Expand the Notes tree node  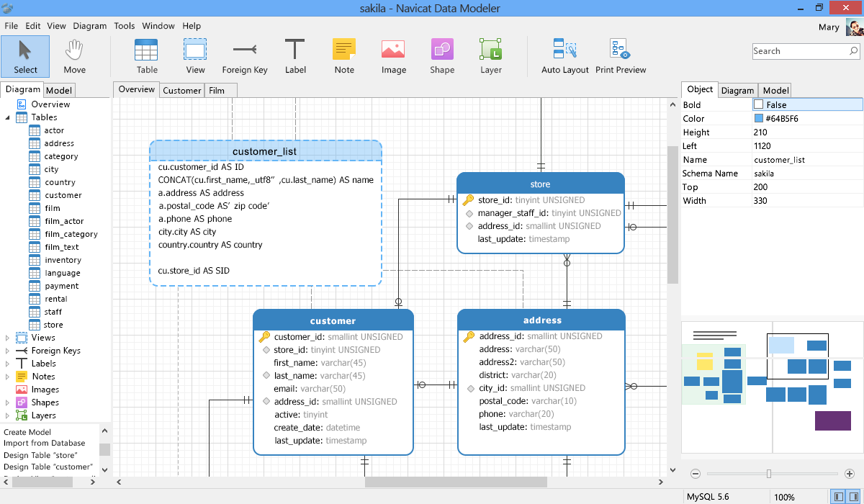click(8, 377)
